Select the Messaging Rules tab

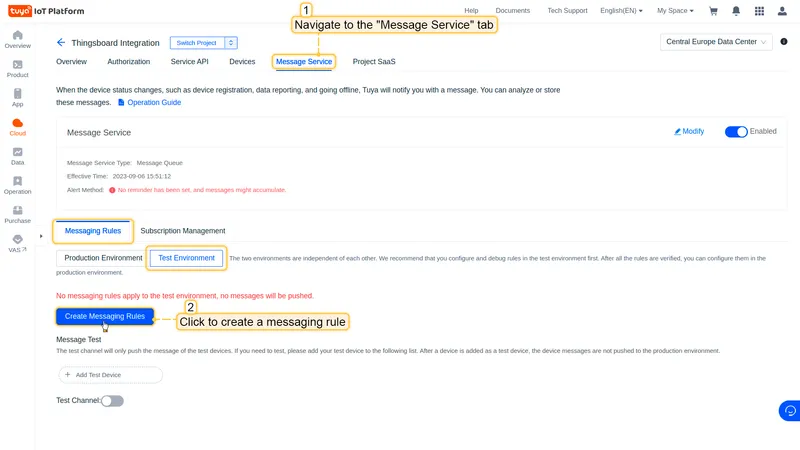(x=93, y=231)
